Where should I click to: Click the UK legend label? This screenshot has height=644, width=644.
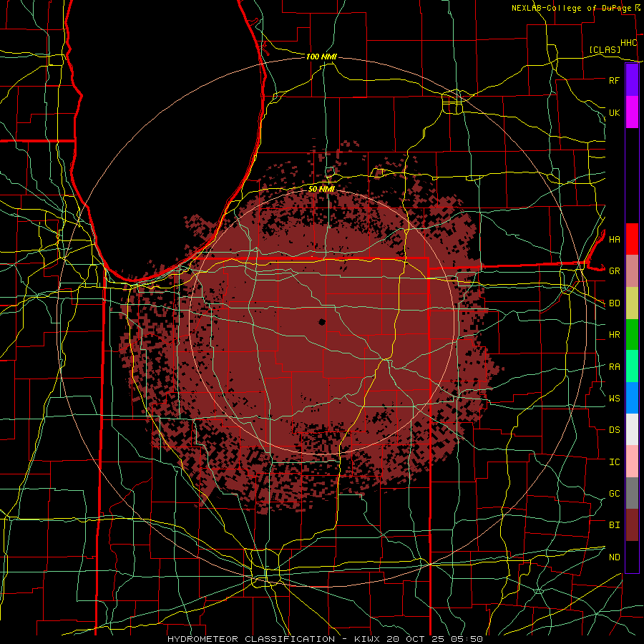pos(615,112)
